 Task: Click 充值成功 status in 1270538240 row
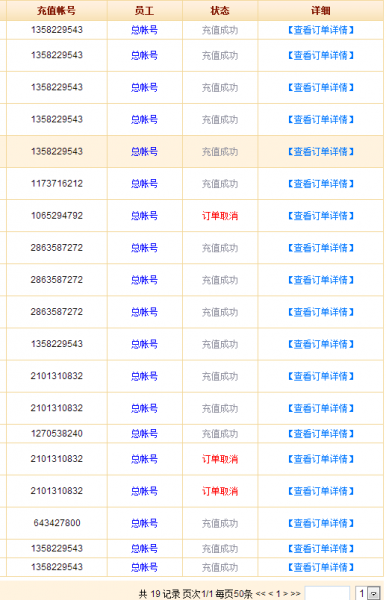coord(220,434)
